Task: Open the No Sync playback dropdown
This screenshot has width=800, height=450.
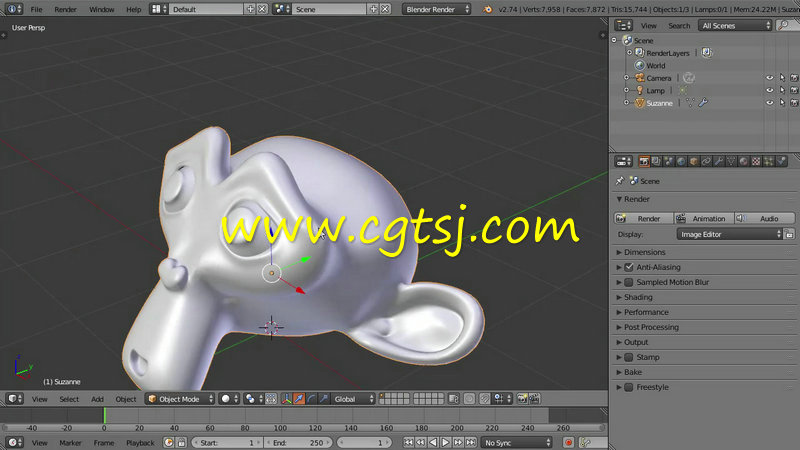Action: point(517,442)
